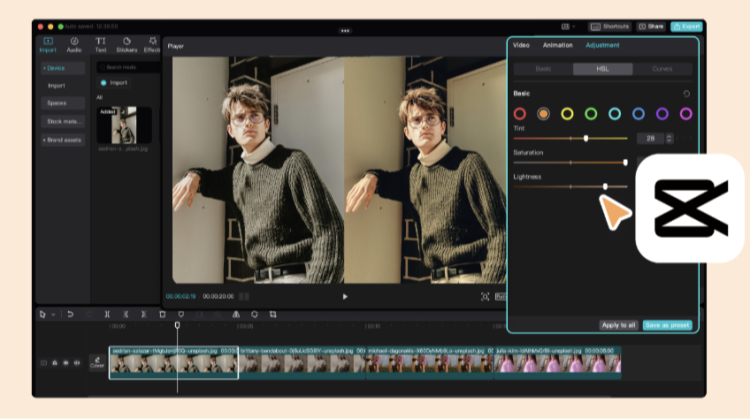Add a marker from timeline toolbar
The image size is (750, 419).
pos(181,314)
